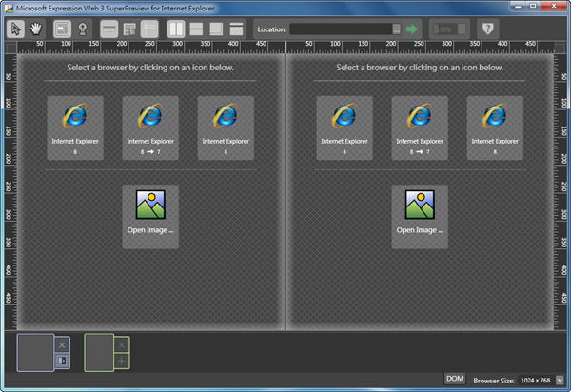Click the side-by-side vertical layout icon
The image size is (571, 392).
click(177, 29)
